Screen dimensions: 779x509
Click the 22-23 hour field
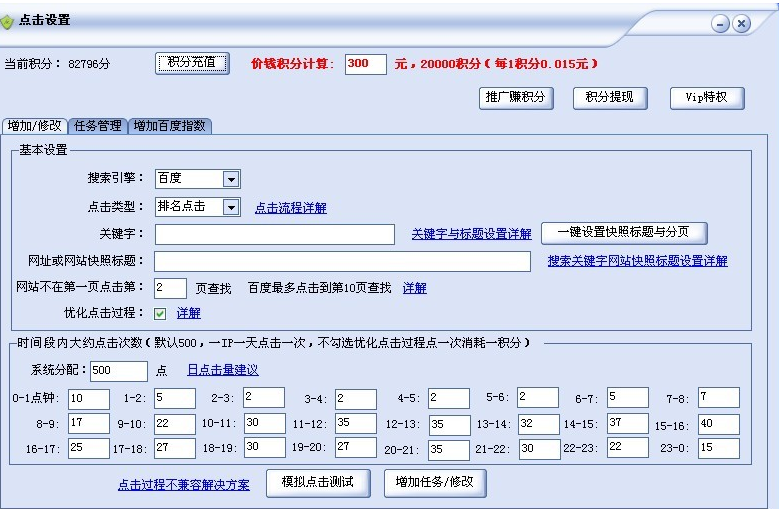coord(628,447)
